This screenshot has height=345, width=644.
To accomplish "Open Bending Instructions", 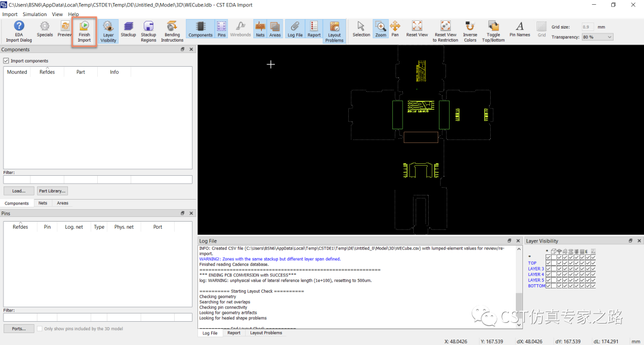I will pyautogui.click(x=172, y=31).
